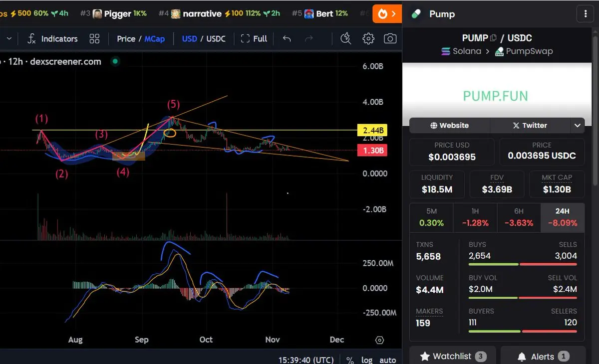Click the Solana chain link
The image size is (599, 364).
(462, 51)
